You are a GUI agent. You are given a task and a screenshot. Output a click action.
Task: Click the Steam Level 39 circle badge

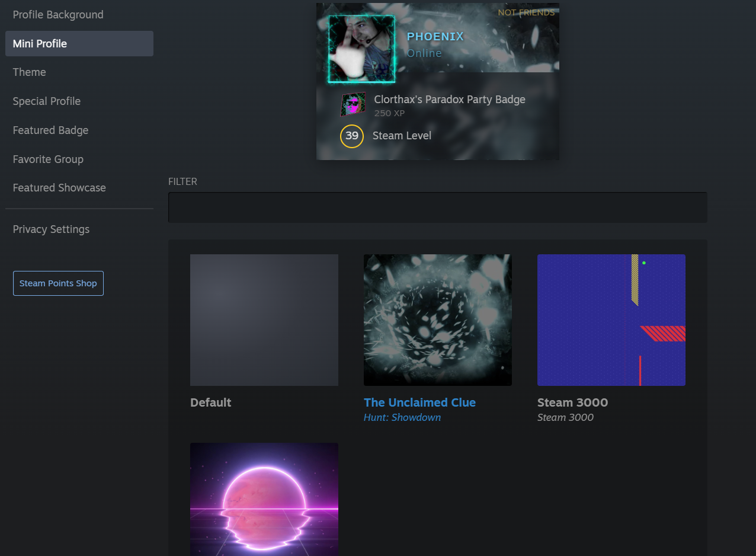352,136
